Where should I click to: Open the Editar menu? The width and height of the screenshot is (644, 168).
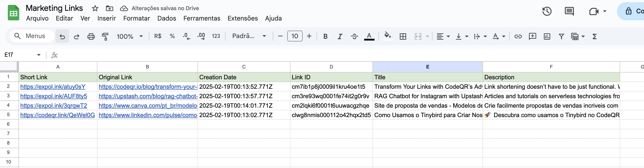[x=64, y=18]
